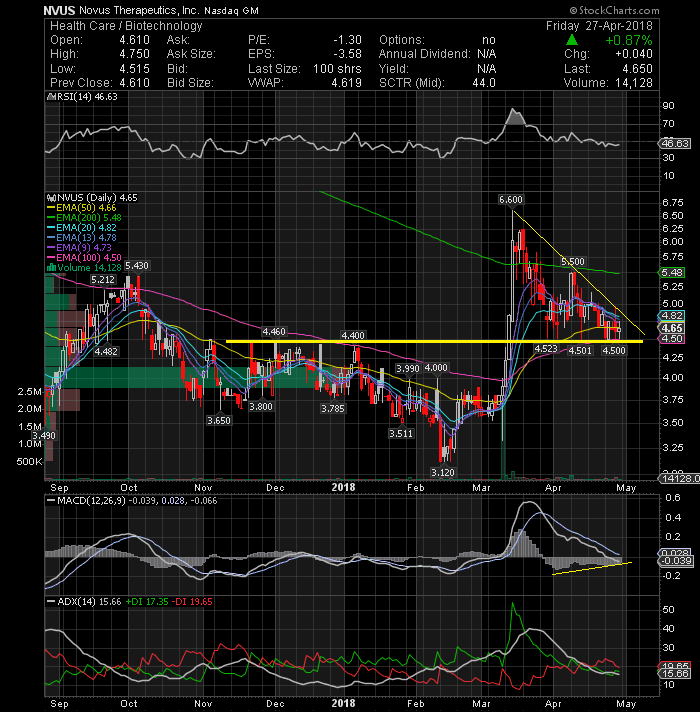Click the 2.5M volume axis label
Image resolution: width=700 pixels, height=712 pixels.
[29, 391]
